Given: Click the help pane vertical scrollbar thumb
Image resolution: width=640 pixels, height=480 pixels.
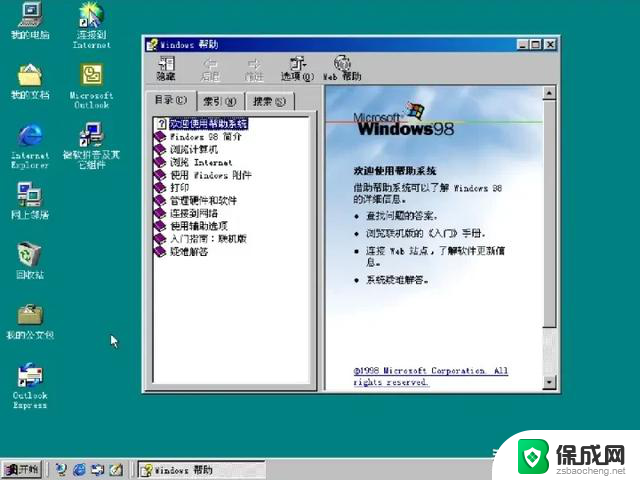Looking at the screenshot, I should click(549, 213).
